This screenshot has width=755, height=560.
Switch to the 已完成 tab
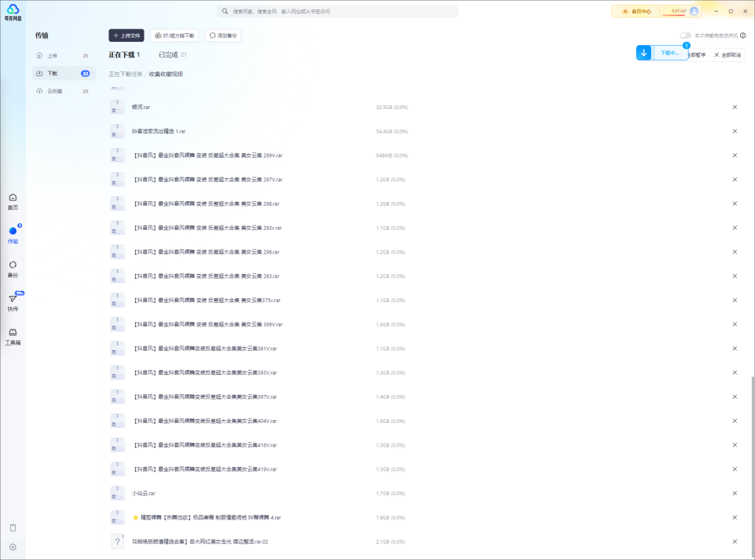tap(168, 55)
